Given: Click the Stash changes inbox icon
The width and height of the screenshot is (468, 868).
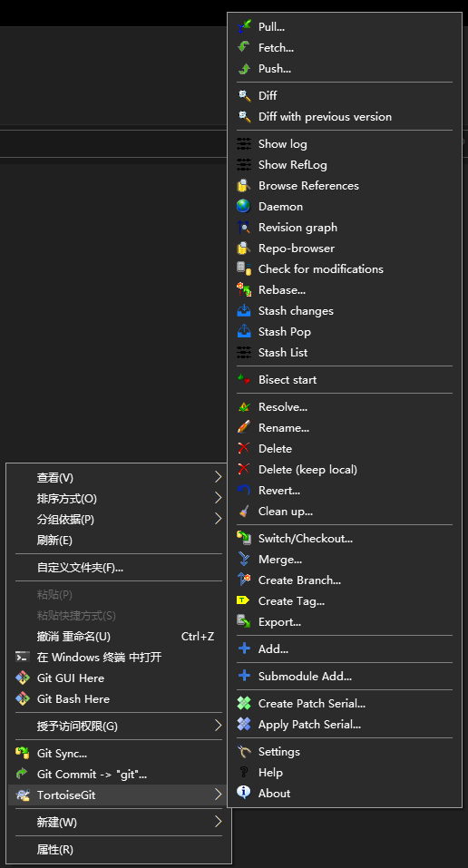Looking at the screenshot, I should pyautogui.click(x=244, y=310).
